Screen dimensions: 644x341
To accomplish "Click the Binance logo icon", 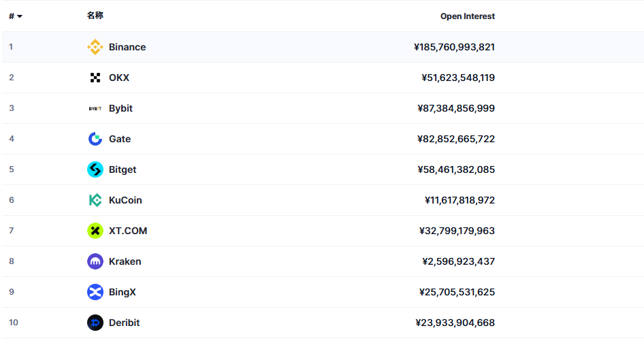I will (95, 47).
